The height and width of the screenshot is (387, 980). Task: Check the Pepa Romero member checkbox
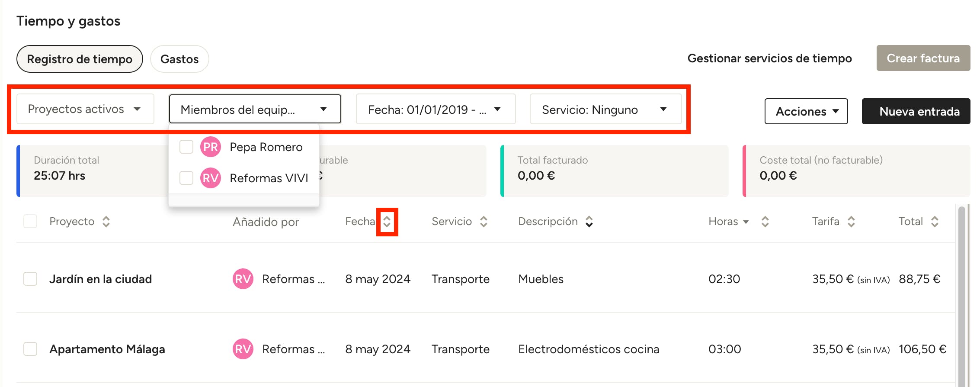tap(186, 147)
